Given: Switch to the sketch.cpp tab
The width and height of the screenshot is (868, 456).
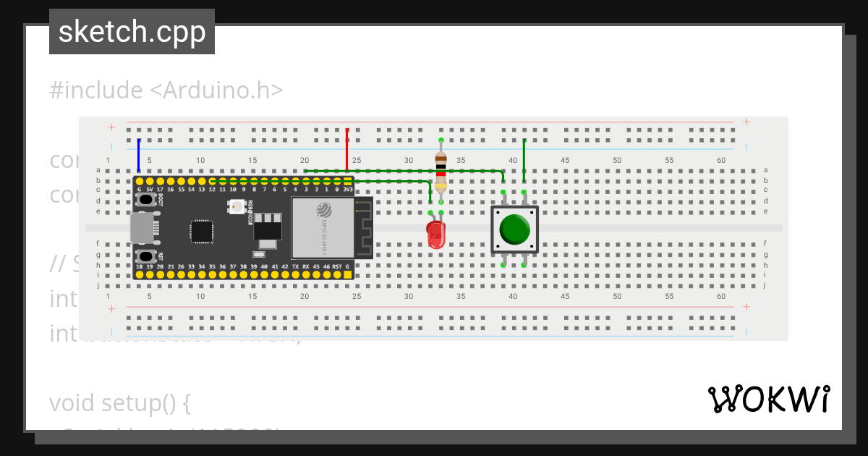Looking at the screenshot, I should (132, 31).
